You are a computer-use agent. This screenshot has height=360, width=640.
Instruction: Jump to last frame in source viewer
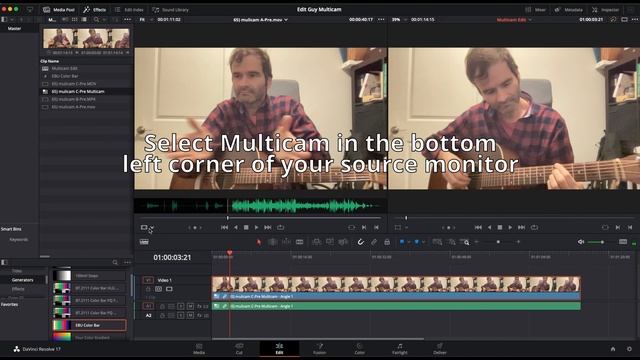coord(268,227)
